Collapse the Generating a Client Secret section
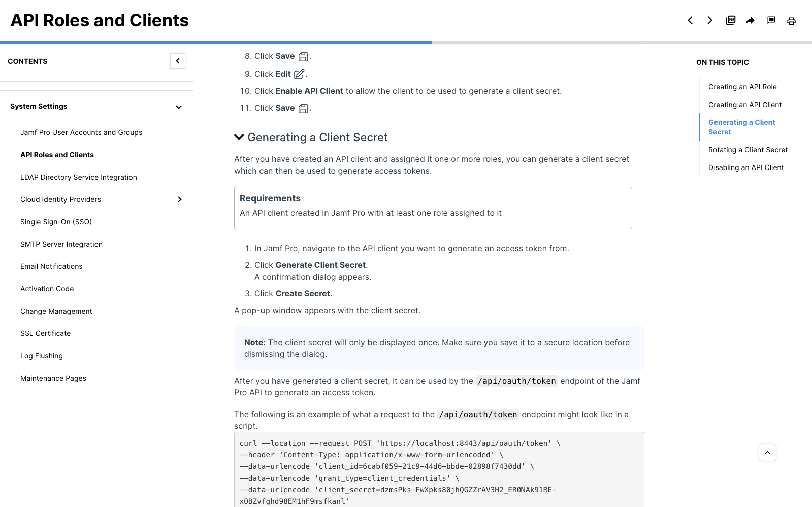The image size is (812, 507). click(x=239, y=137)
